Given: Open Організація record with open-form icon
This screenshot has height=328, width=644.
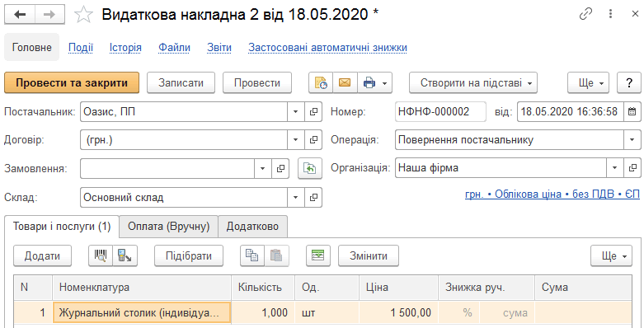Looking at the screenshot, I should pos(632,168).
